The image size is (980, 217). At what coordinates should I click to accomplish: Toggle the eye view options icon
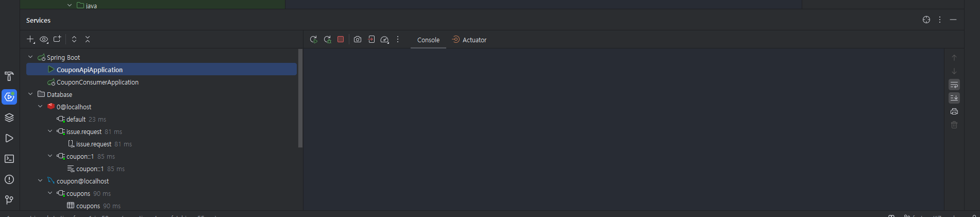tap(44, 39)
